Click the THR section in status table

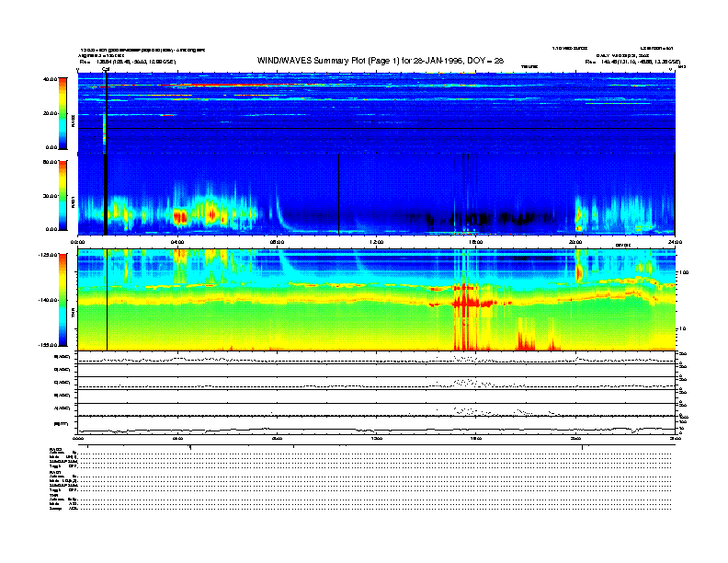(x=63, y=501)
